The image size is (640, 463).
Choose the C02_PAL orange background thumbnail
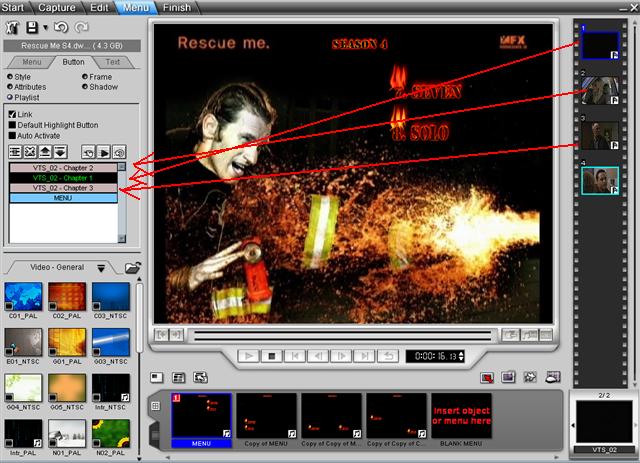click(x=67, y=297)
